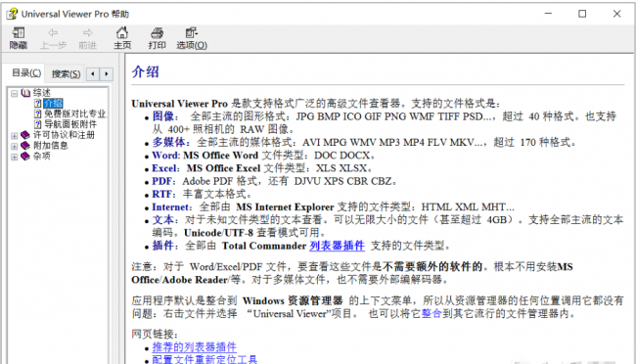The width and height of the screenshot is (636, 364).
Task: Switch to the 目录(C) tab
Action: (x=26, y=73)
